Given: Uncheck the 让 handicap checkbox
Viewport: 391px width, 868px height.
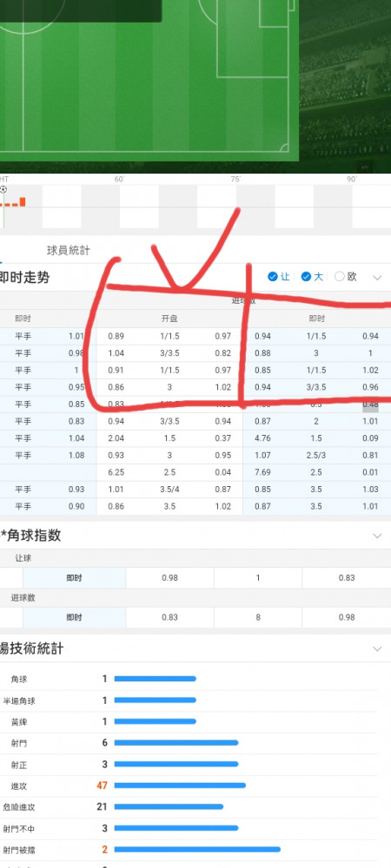Looking at the screenshot, I should coord(273,277).
